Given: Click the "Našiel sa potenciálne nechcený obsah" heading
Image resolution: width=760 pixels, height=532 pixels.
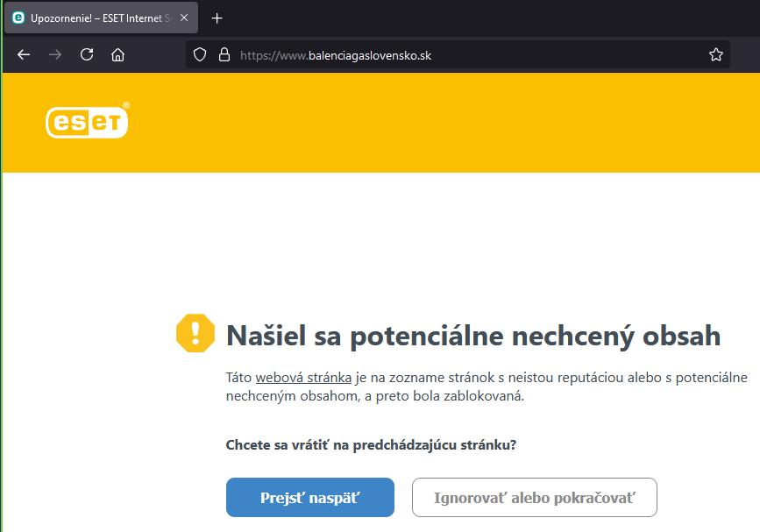Looking at the screenshot, I should point(473,336).
